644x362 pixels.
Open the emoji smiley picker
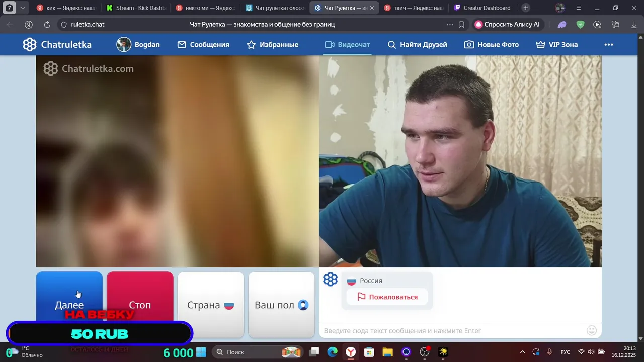pos(592,330)
